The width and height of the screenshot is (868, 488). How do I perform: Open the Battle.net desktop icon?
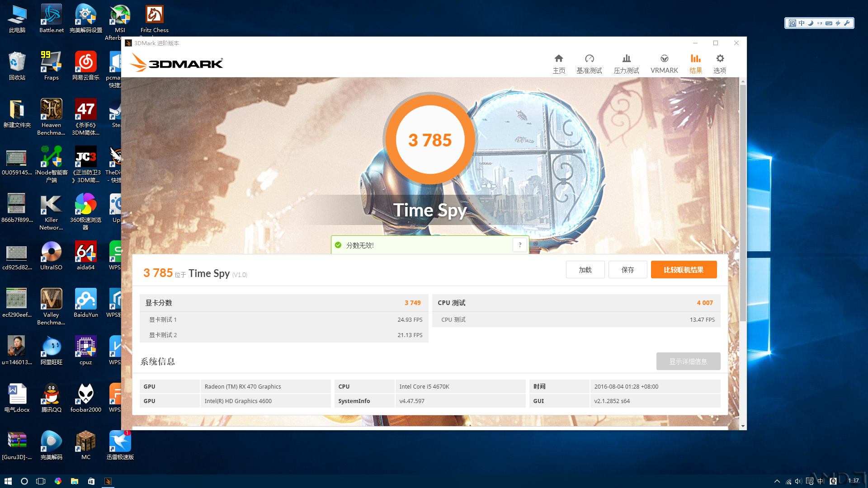pyautogui.click(x=52, y=19)
